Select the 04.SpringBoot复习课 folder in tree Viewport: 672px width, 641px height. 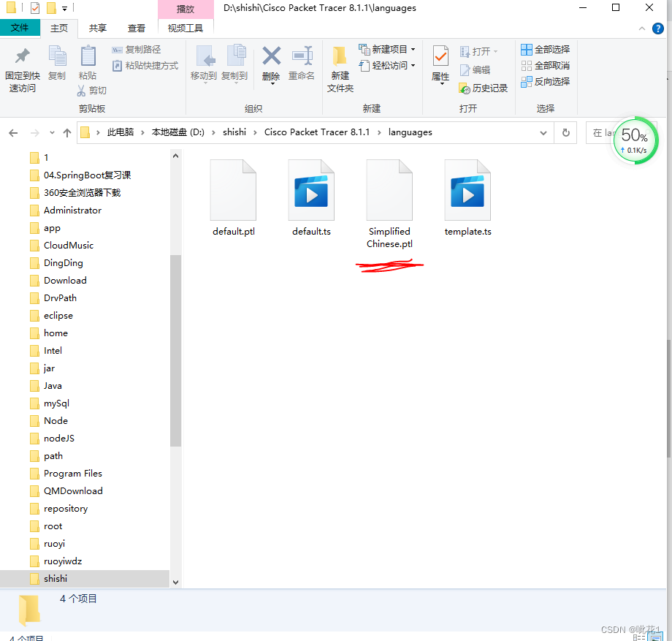pos(87,175)
